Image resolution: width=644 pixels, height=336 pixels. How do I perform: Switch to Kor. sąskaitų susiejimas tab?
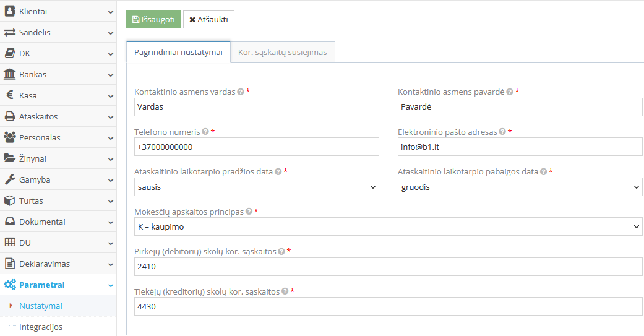click(x=282, y=53)
